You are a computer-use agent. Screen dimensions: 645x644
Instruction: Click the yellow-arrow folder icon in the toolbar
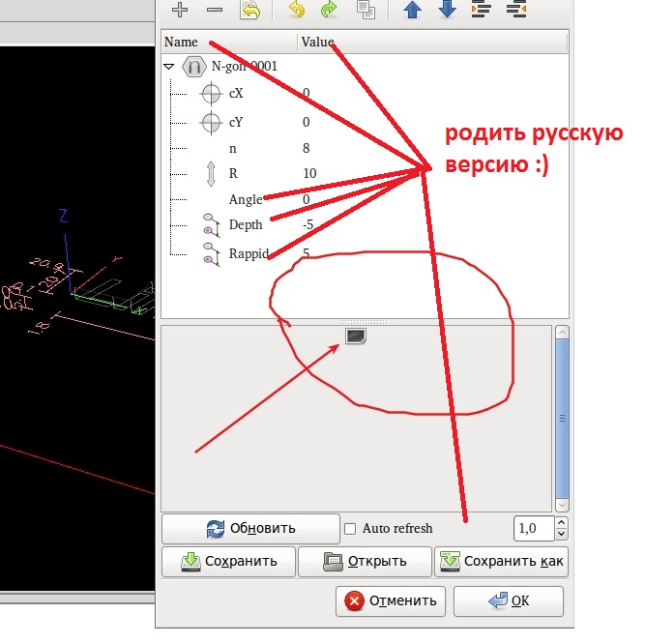pyautogui.click(x=249, y=10)
